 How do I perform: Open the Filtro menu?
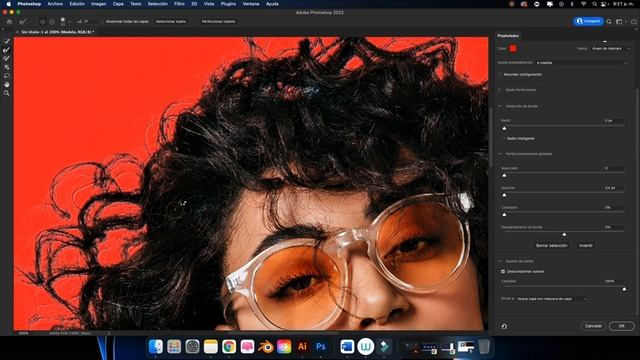[x=179, y=4]
